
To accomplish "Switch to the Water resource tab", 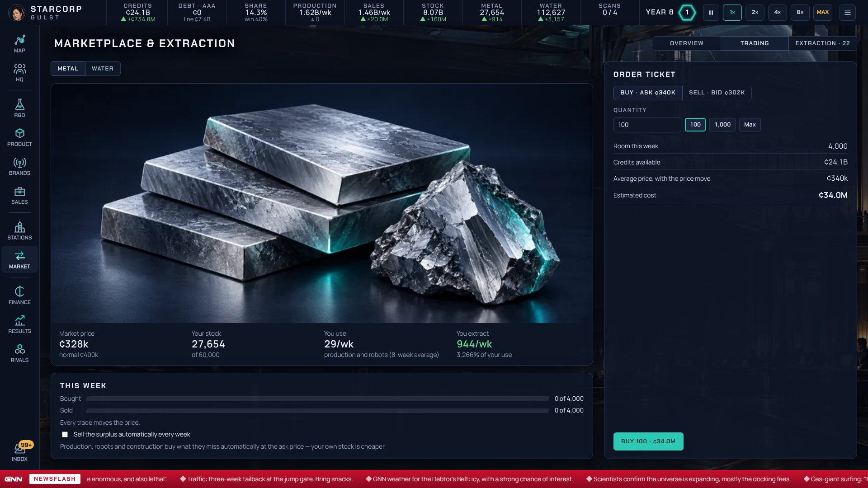I will [103, 69].
